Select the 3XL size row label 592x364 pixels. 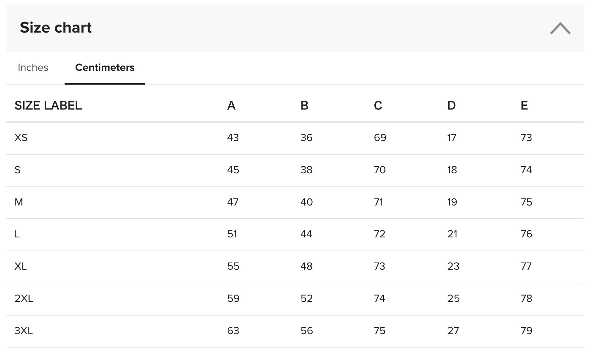tap(24, 331)
